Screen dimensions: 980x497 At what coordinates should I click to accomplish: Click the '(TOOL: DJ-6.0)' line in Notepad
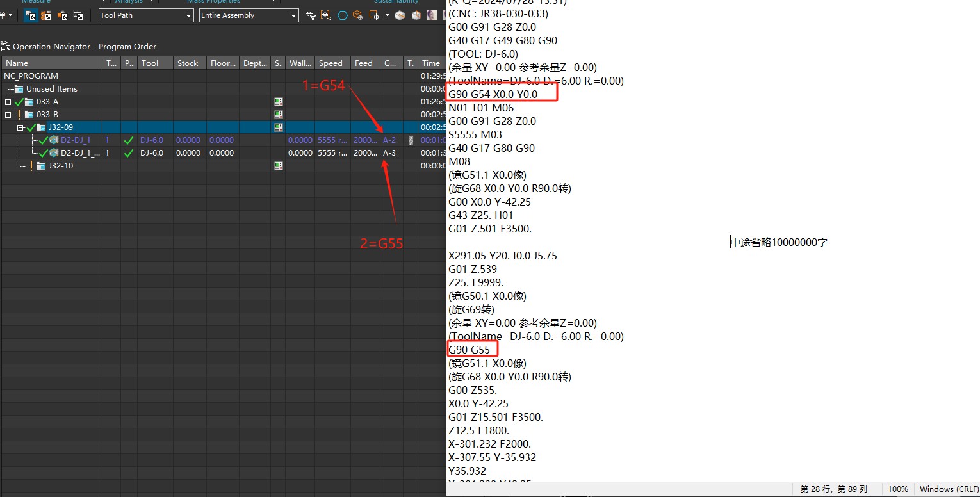tap(484, 54)
